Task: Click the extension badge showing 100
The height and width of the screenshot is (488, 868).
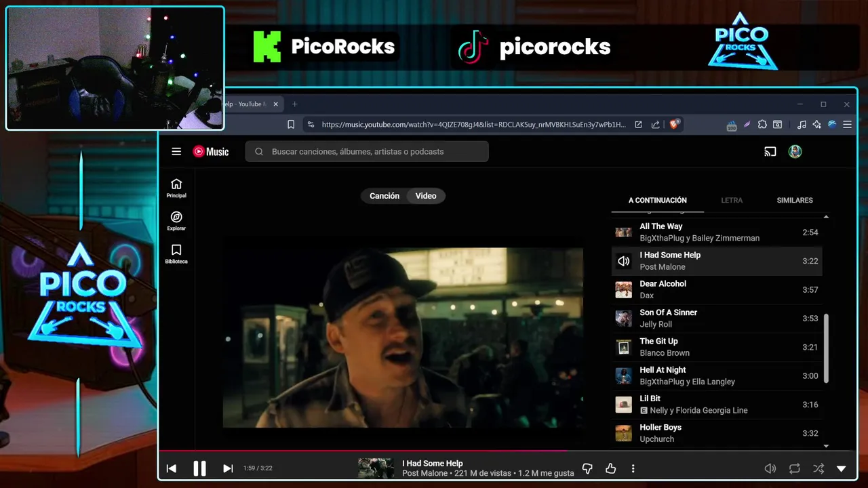Action: tap(732, 125)
